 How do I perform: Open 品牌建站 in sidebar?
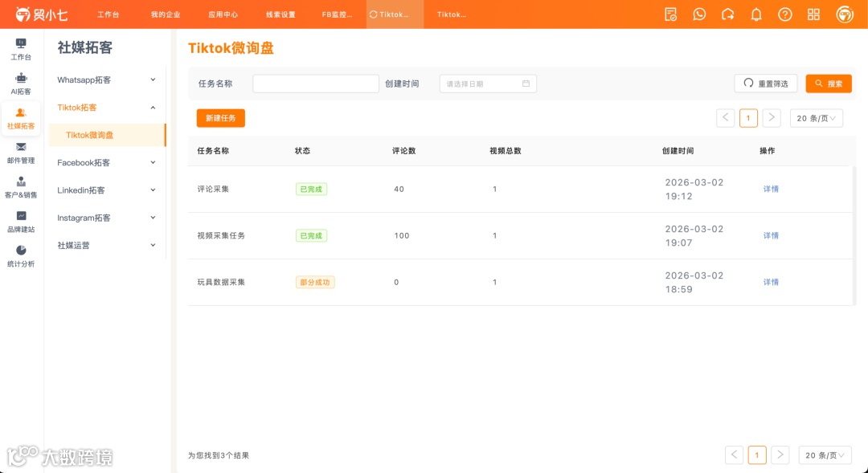click(21, 222)
